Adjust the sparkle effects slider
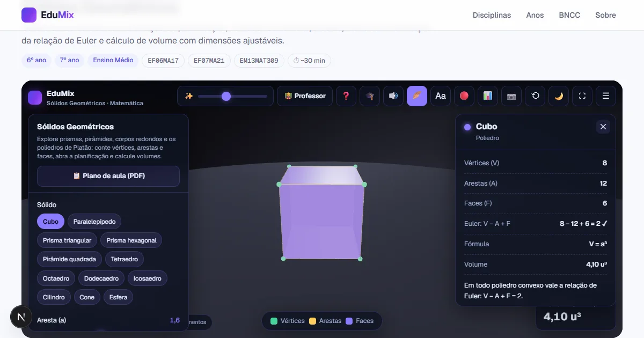 [232, 96]
